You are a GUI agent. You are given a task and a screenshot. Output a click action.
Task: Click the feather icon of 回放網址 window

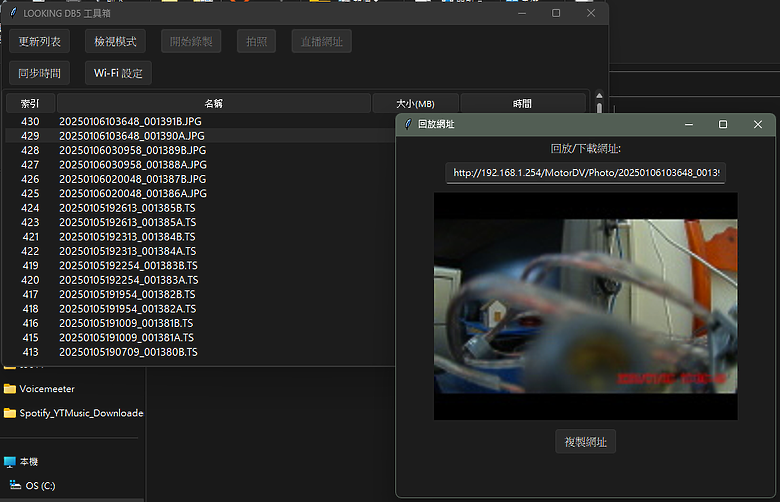point(408,124)
